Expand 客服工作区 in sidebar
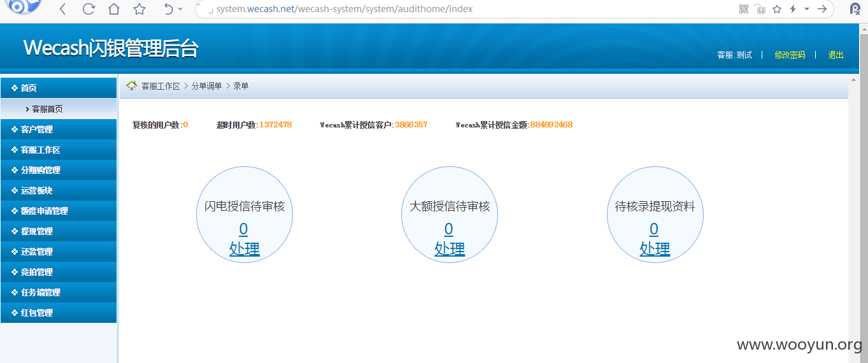 pyautogui.click(x=59, y=150)
